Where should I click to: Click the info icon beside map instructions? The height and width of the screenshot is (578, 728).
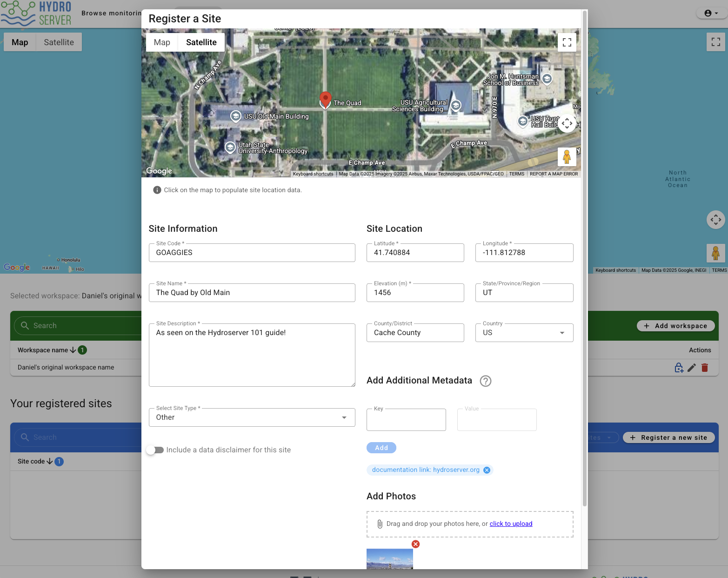(157, 190)
